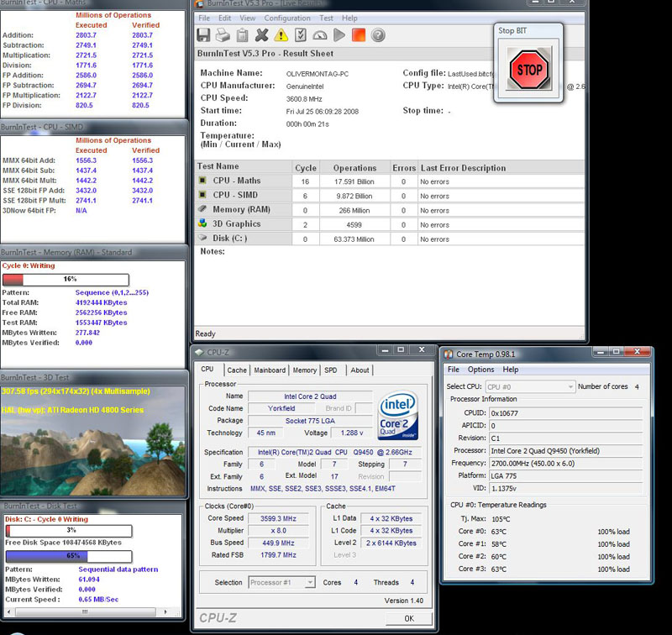Open the Help menu in Core Temp
672x635 pixels.
point(511,370)
